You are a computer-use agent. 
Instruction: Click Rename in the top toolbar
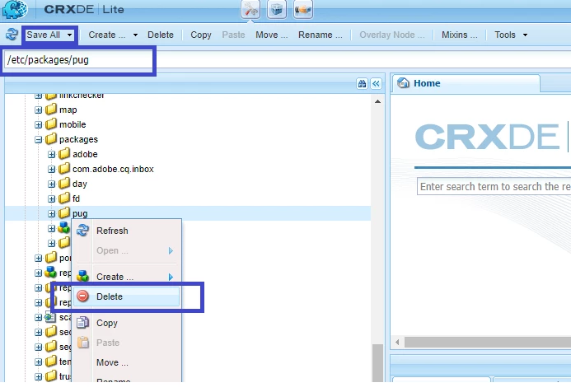(321, 35)
